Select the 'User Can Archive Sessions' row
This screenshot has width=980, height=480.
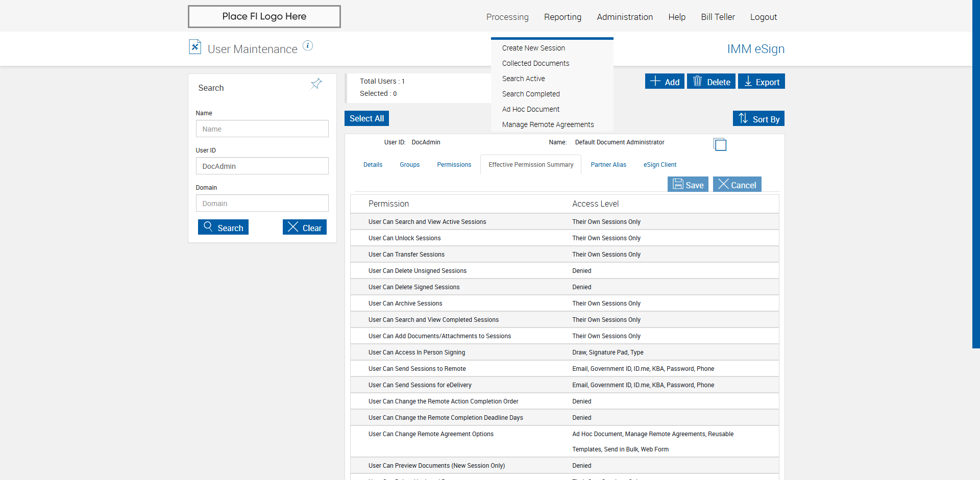coord(565,304)
